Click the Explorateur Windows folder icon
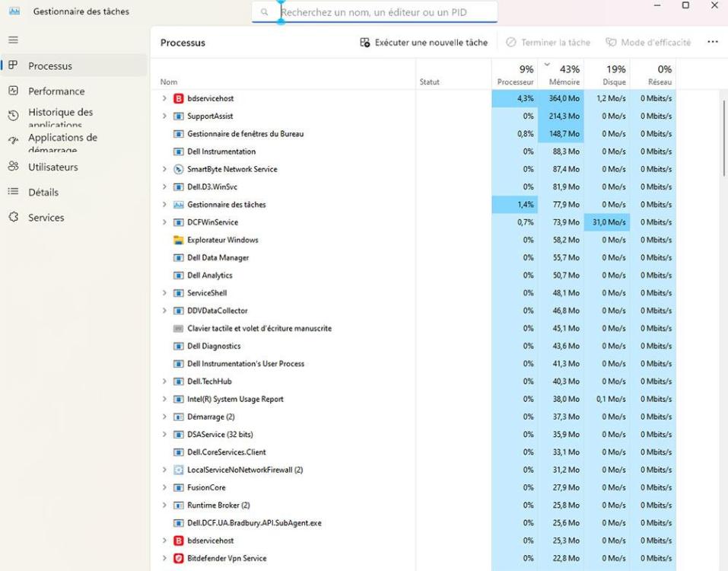This screenshot has height=571, width=728. 179,240
